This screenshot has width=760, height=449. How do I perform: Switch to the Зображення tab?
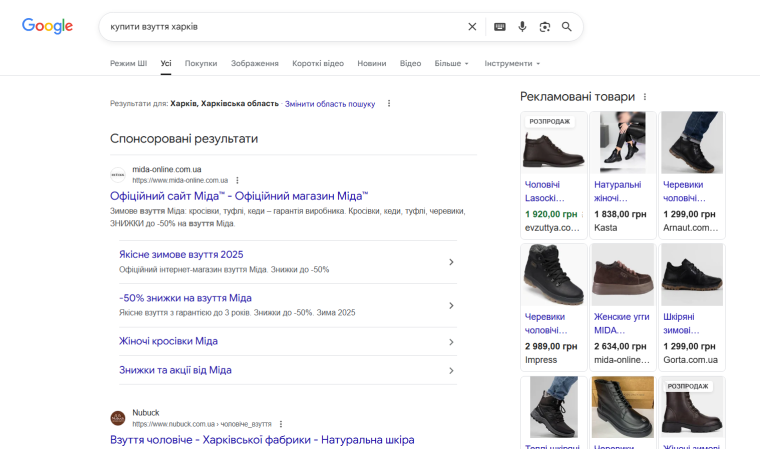tap(254, 63)
